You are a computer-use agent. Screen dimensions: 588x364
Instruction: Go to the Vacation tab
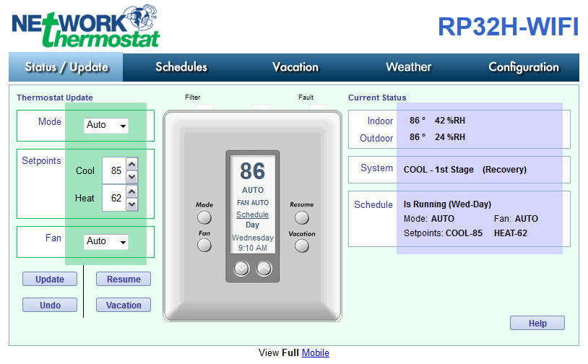click(x=295, y=67)
